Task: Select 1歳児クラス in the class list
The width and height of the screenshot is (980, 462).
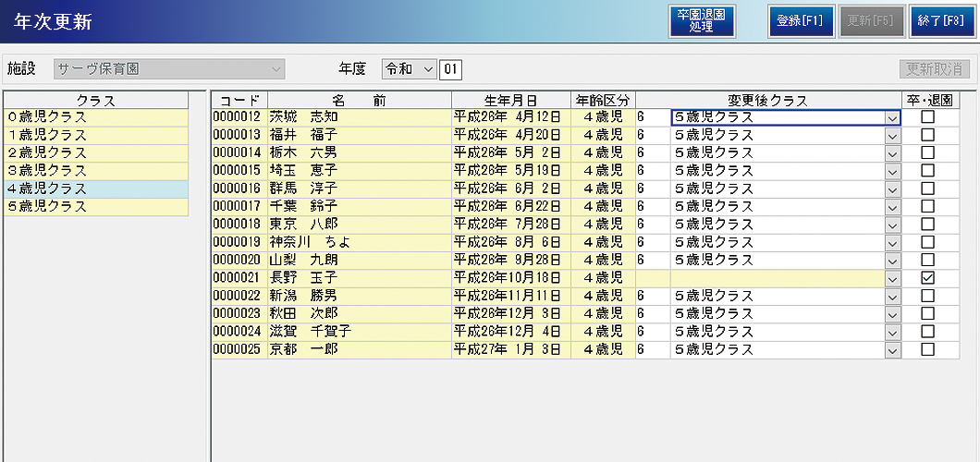Action: [x=96, y=135]
